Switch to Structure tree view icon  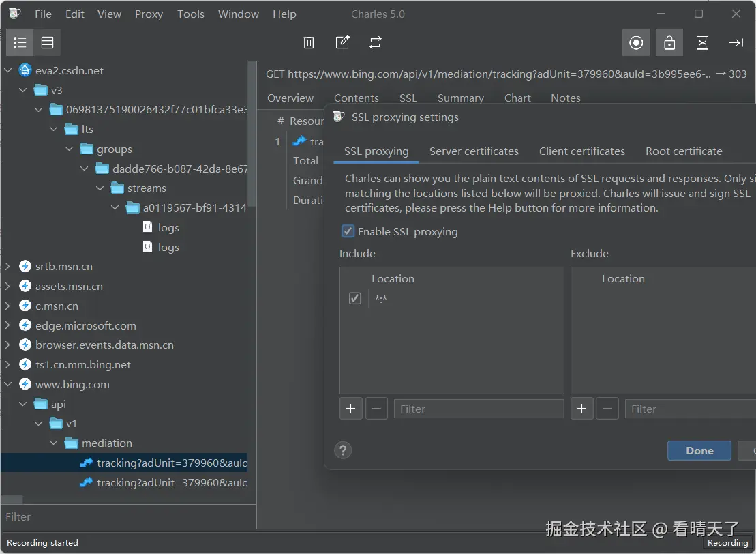pyautogui.click(x=20, y=42)
